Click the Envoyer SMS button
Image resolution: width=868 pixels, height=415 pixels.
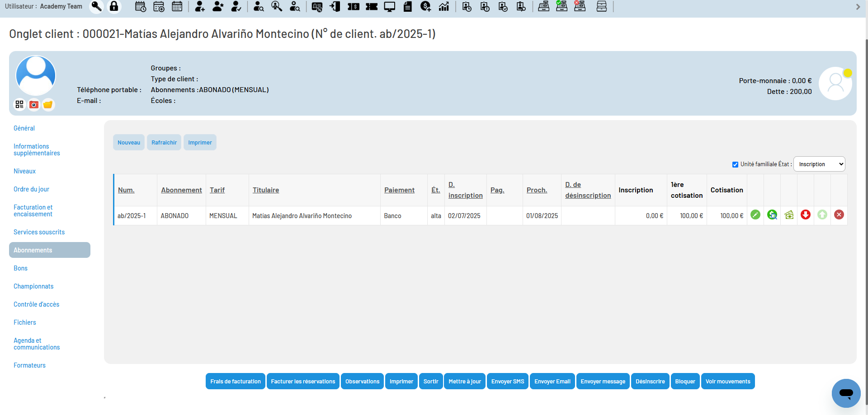tap(508, 381)
